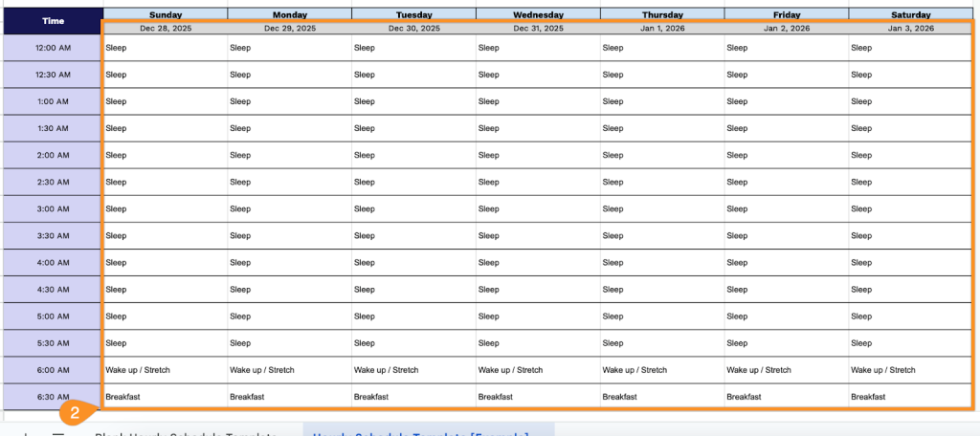Select the Sunday column header
The height and width of the screenshot is (436, 980).
coord(165,14)
